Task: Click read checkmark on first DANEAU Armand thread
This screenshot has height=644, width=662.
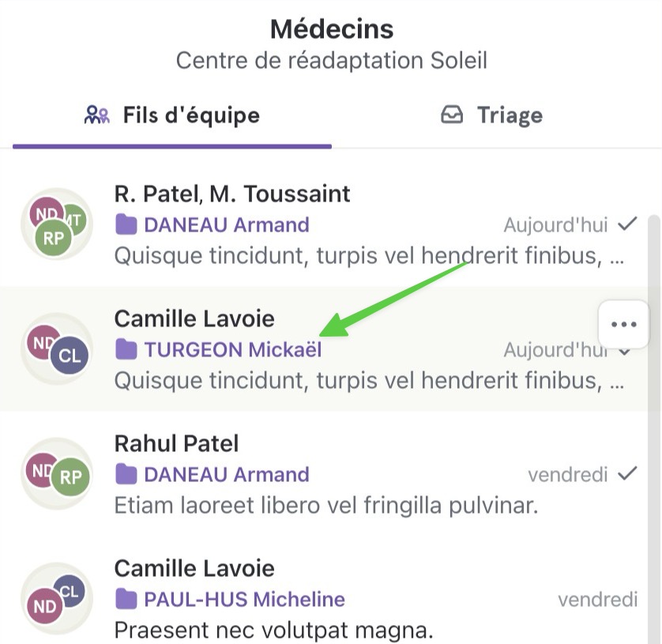Action: [x=627, y=224]
